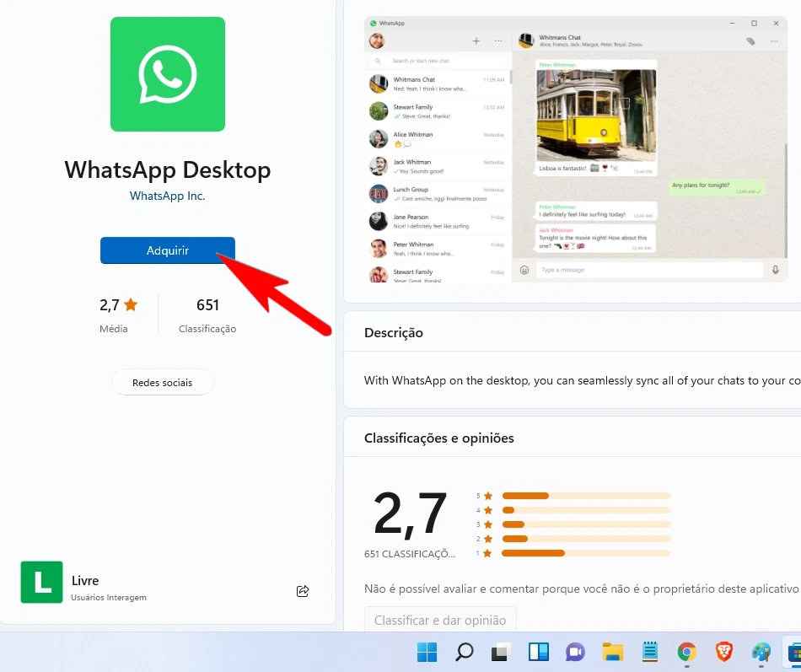This screenshot has width=801, height=672.
Task: Open the Windows Start menu
Action: pos(427,652)
